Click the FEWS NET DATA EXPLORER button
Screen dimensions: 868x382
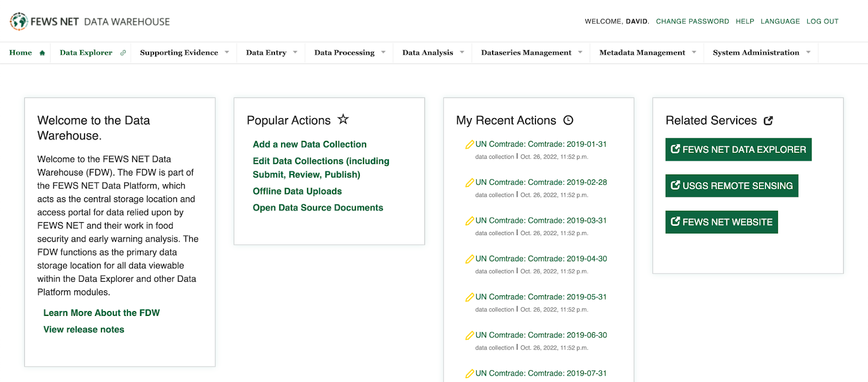(738, 150)
